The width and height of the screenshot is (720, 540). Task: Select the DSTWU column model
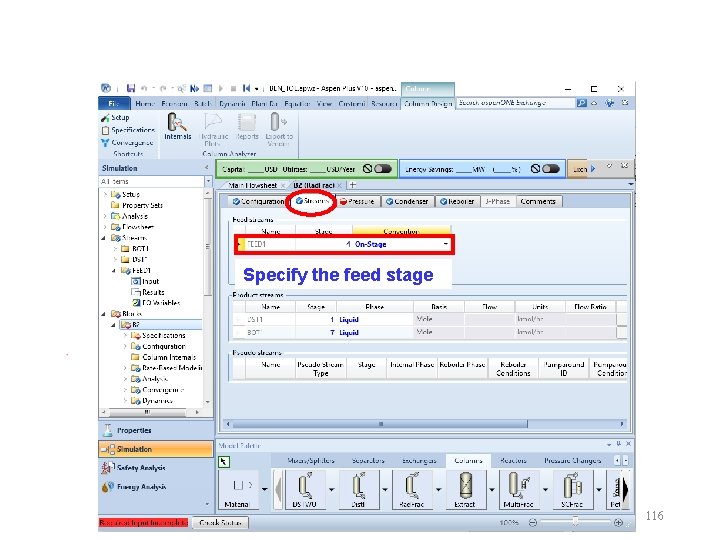point(304,490)
